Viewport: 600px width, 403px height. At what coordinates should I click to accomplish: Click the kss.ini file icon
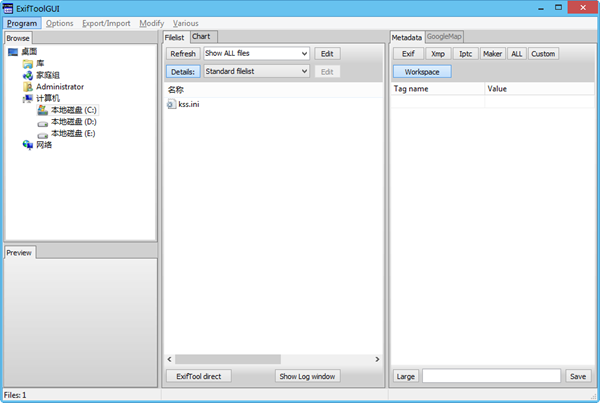[x=171, y=104]
